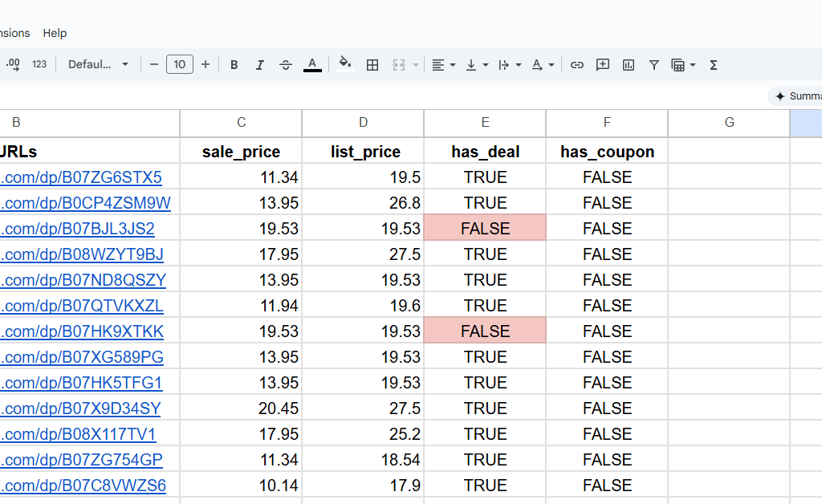
Task: Open the 123 number format menu
Action: click(39, 65)
